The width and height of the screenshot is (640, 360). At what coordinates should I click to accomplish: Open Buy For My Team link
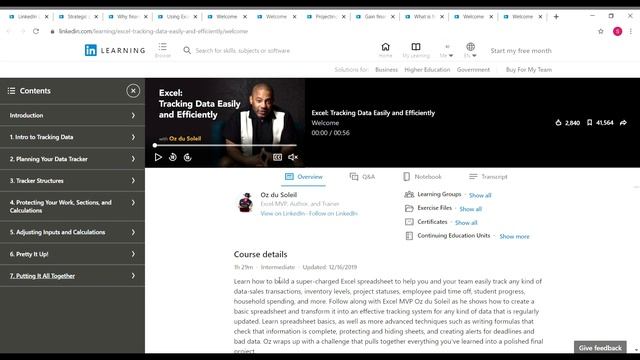(529, 70)
